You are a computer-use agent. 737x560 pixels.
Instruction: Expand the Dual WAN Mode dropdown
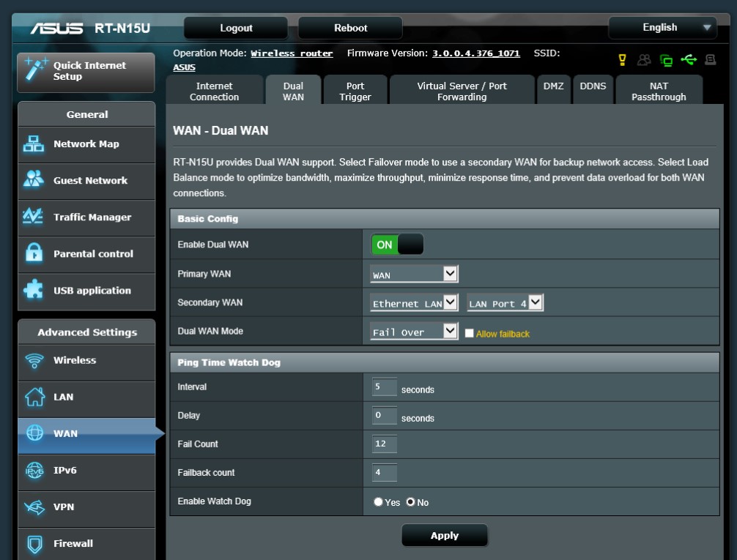tap(414, 332)
